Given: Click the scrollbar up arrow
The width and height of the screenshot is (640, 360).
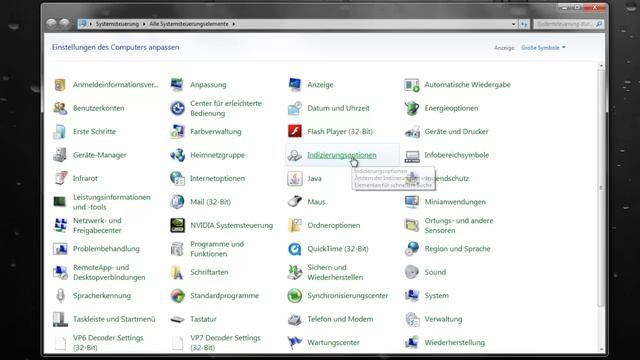Looking at the screenshot, I should [x=601, y=66].
